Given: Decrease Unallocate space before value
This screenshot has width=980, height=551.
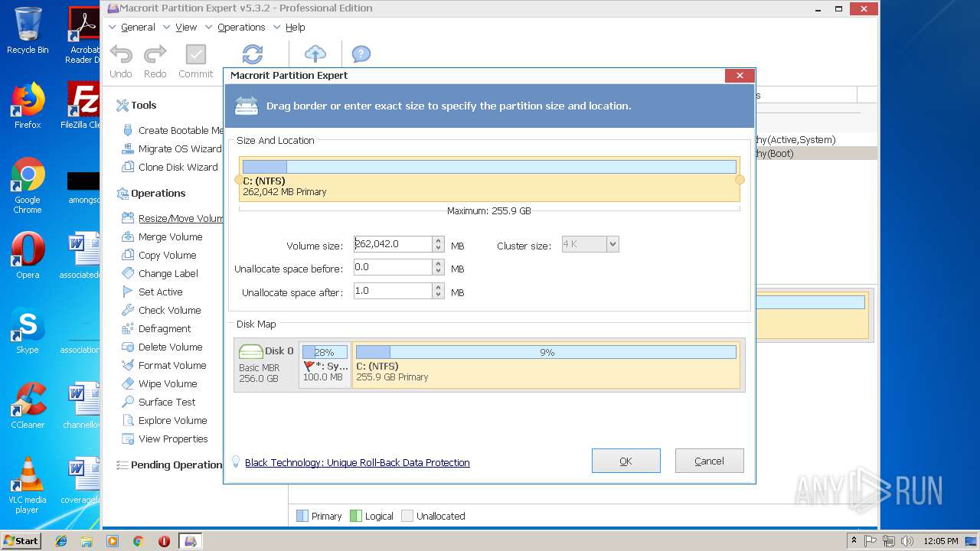Looking at the screenshot, I should tap(438, 271).
